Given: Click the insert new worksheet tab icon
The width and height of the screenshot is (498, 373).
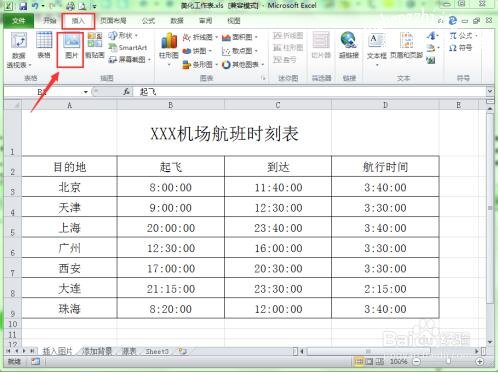Looking at the screenshot, I should 183,351.
